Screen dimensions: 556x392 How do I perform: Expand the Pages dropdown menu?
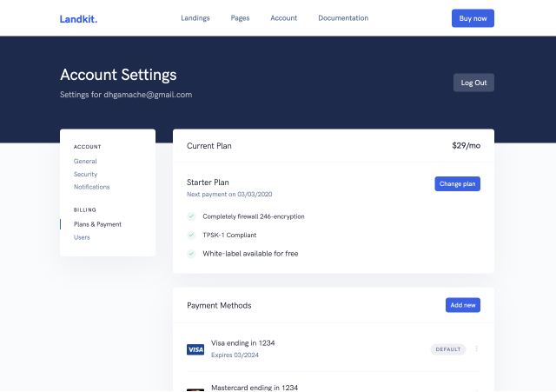240,18
